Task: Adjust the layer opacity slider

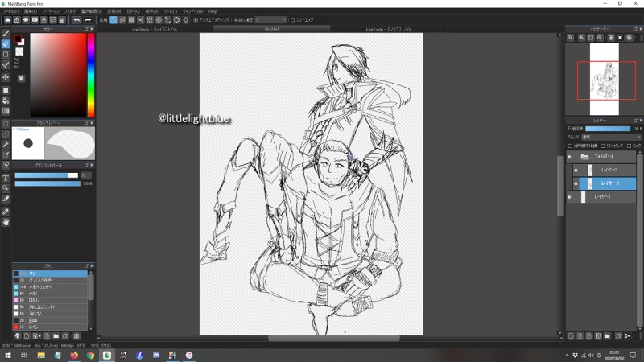Action: coord(608,129)
